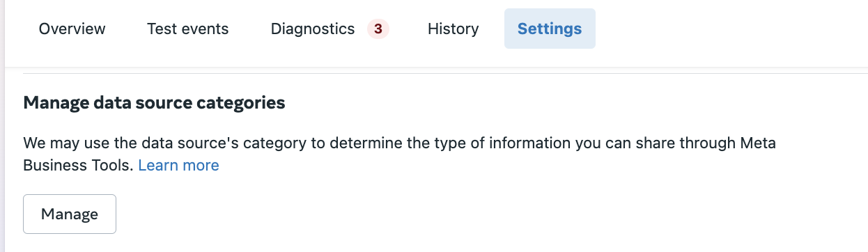Show the event Overview section

[72, 29]
